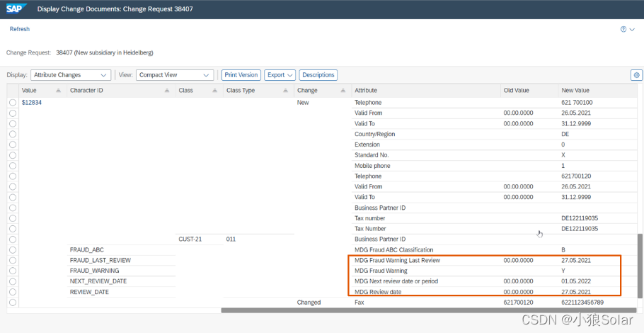Click the Old Value column header
Viewport: 644px width, 333px height.
529,91
